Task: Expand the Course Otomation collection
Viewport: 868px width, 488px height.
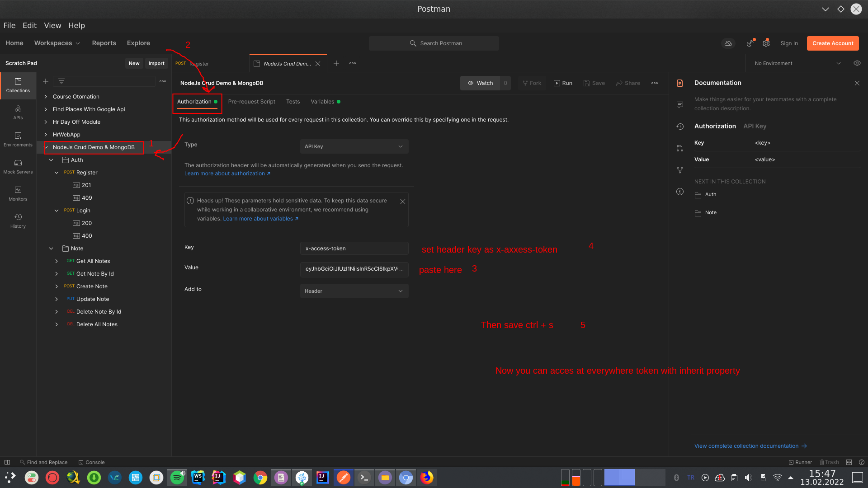Action: click(46, 97)
